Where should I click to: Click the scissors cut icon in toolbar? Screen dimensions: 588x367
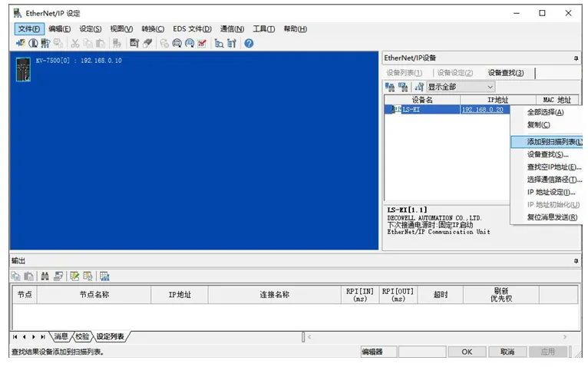tap(75, 44)
